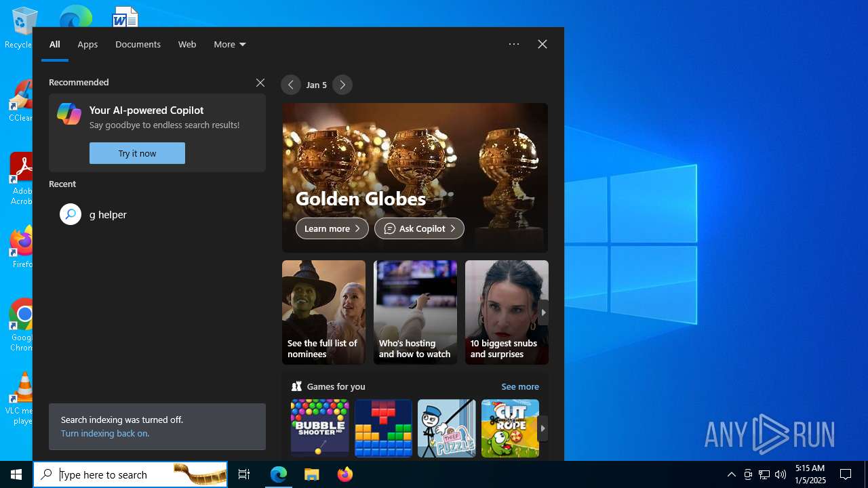Open 10 biggest snubs and surprises card
The width and height of the screenshot is (868, 488).
(507, 312)
